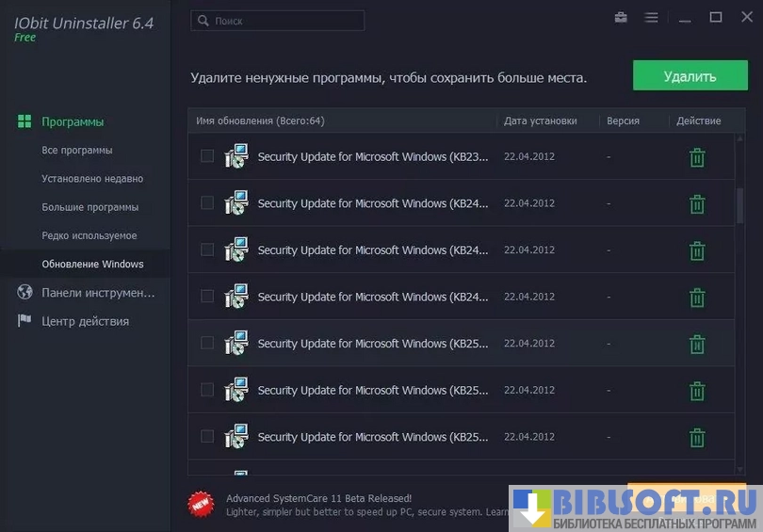The width and height of the screenshot is (763, 532).
Task: Delete the fifth update using its trash icon
Action: [x=697, y=344]
